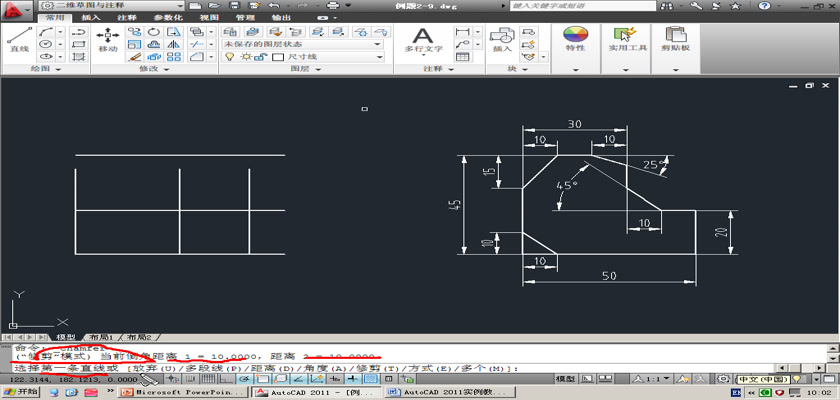
Task: Open the annotation scale 1:1 dropdown
Action: tap(650, 379)
